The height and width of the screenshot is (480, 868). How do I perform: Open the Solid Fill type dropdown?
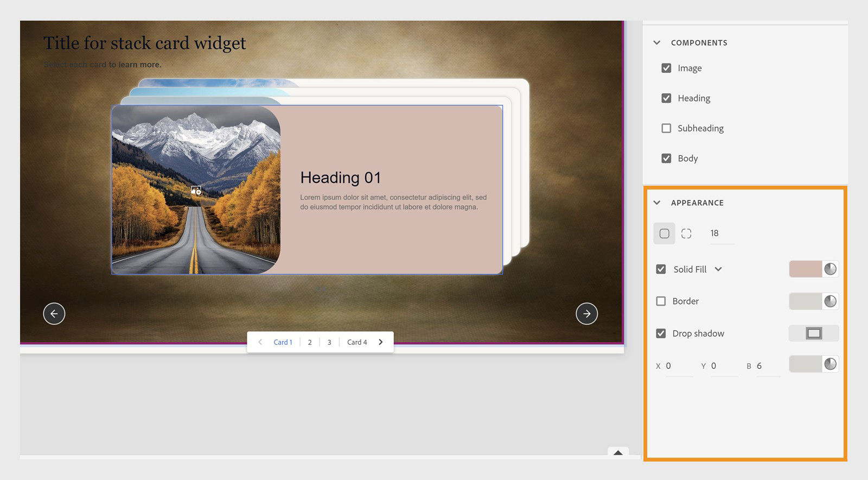tap(718, 269)
